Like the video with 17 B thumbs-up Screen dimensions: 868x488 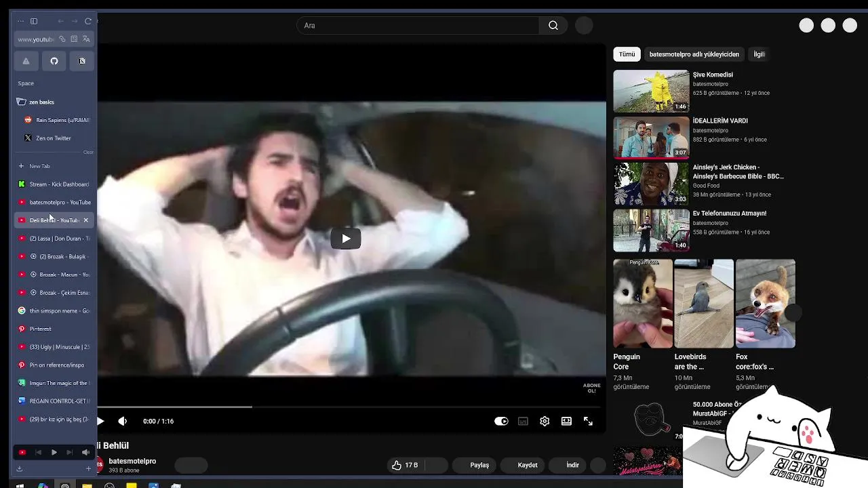405,465
